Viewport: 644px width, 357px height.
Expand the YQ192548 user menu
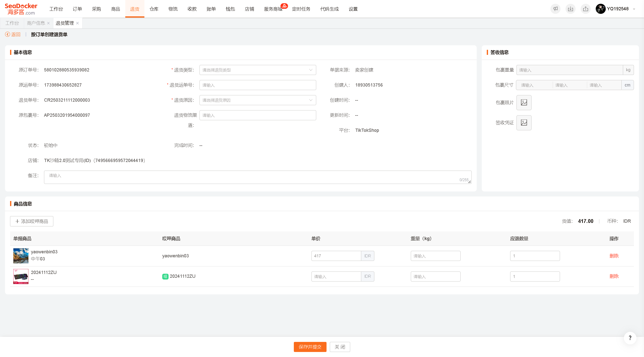tap(615, 9)
